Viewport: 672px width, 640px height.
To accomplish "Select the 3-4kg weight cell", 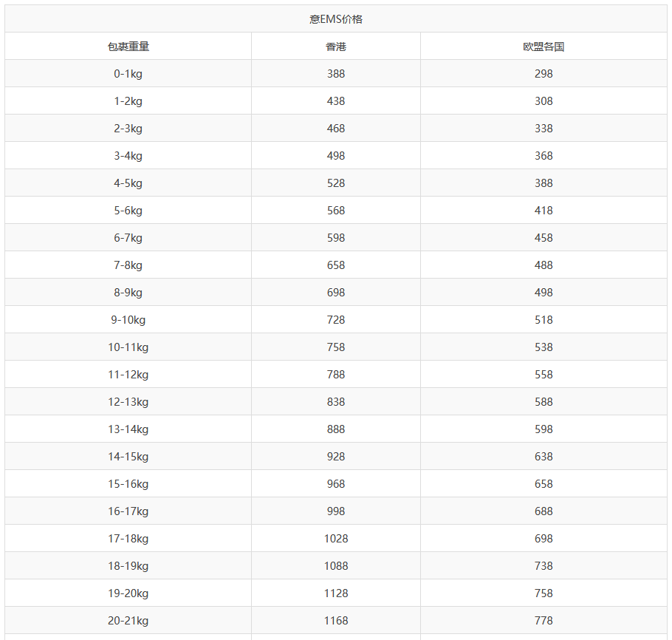I will tap(128, 156).
